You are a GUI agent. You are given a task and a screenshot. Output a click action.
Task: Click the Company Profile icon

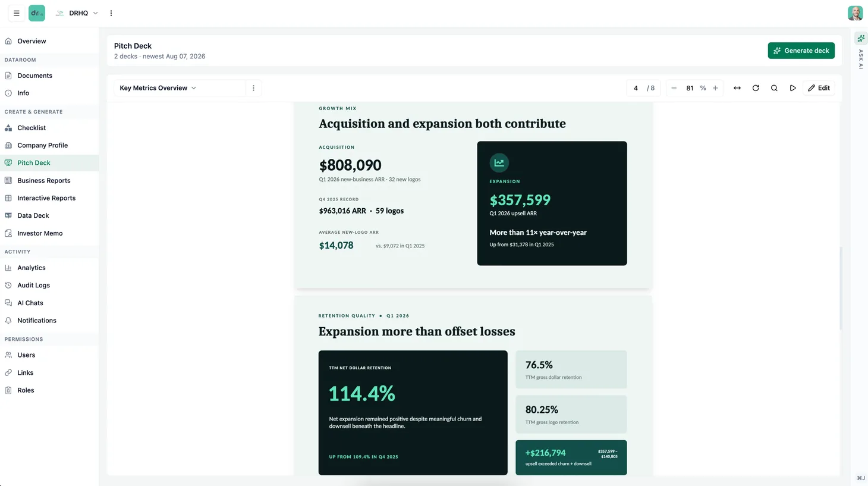(x=8, y=145)
